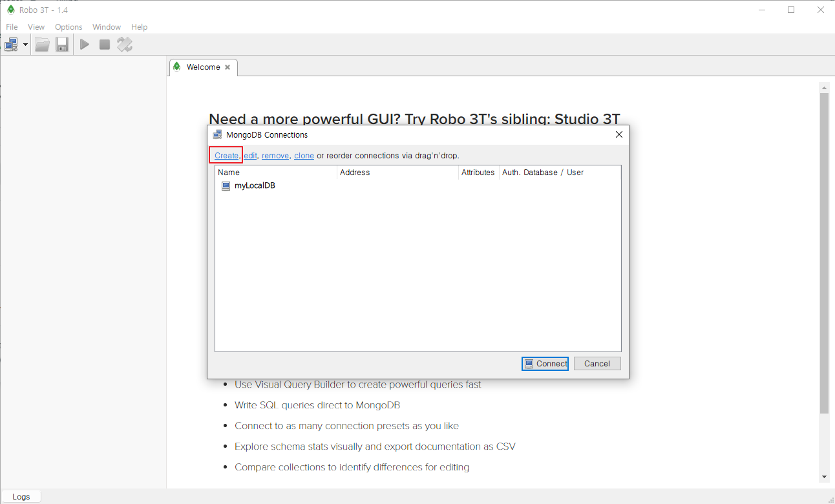Click the Logs button in status bar
The image size is (835, 504).
(x=21, y=496)
